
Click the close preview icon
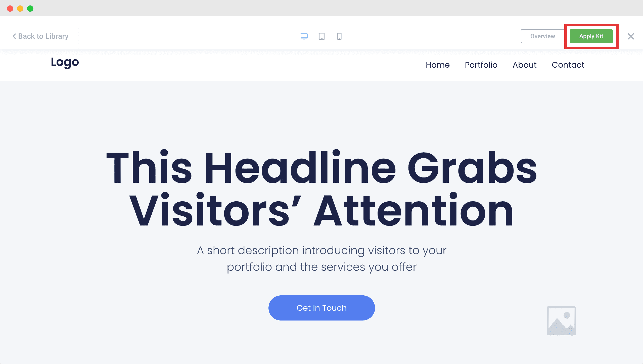click(x=631, y=36)
